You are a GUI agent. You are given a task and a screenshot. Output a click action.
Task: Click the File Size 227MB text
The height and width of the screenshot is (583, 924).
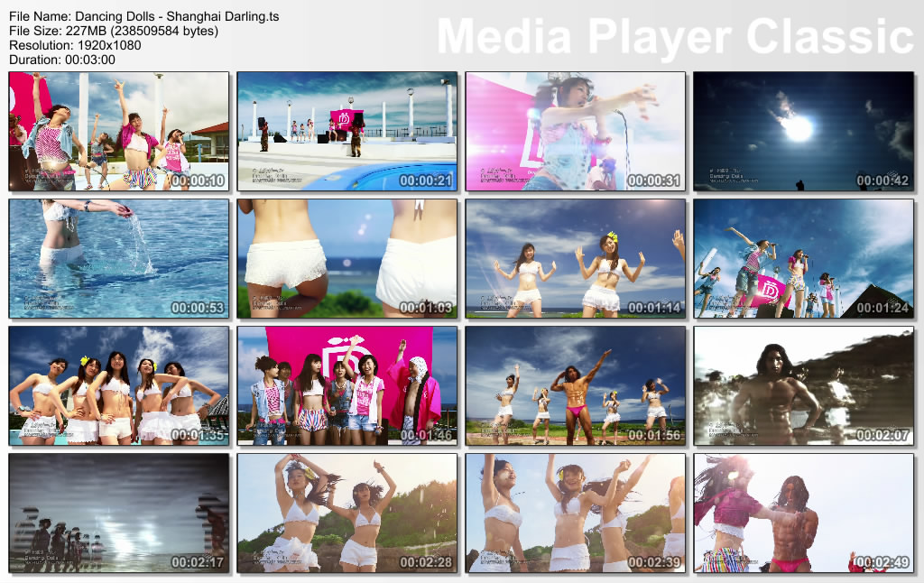(114, 31)
